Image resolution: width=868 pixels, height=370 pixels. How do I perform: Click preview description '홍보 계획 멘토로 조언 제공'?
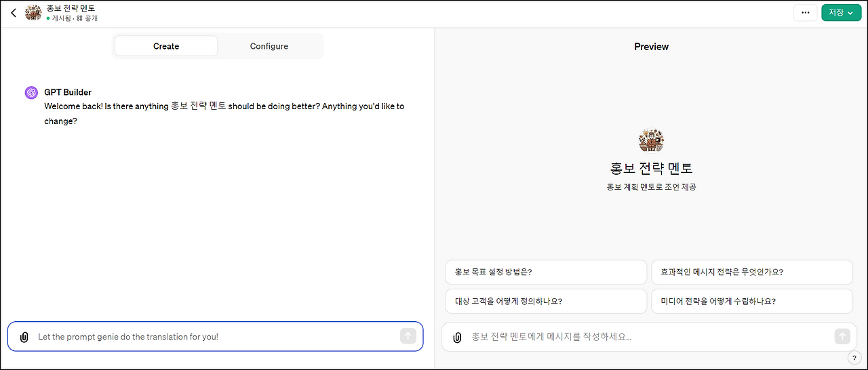tap(652, 186)
